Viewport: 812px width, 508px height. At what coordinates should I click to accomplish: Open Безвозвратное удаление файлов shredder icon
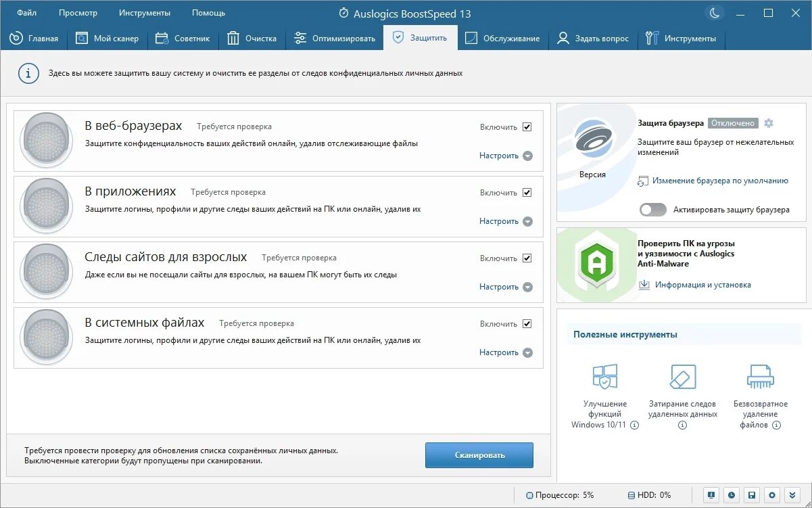click(x=761, y=377)
